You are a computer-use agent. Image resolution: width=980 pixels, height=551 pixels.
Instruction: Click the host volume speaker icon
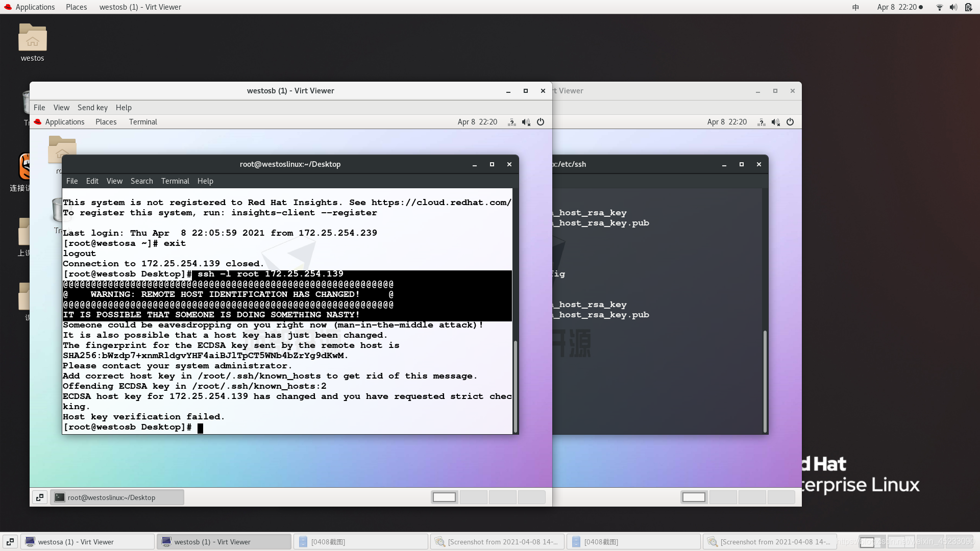coord(953,7)
